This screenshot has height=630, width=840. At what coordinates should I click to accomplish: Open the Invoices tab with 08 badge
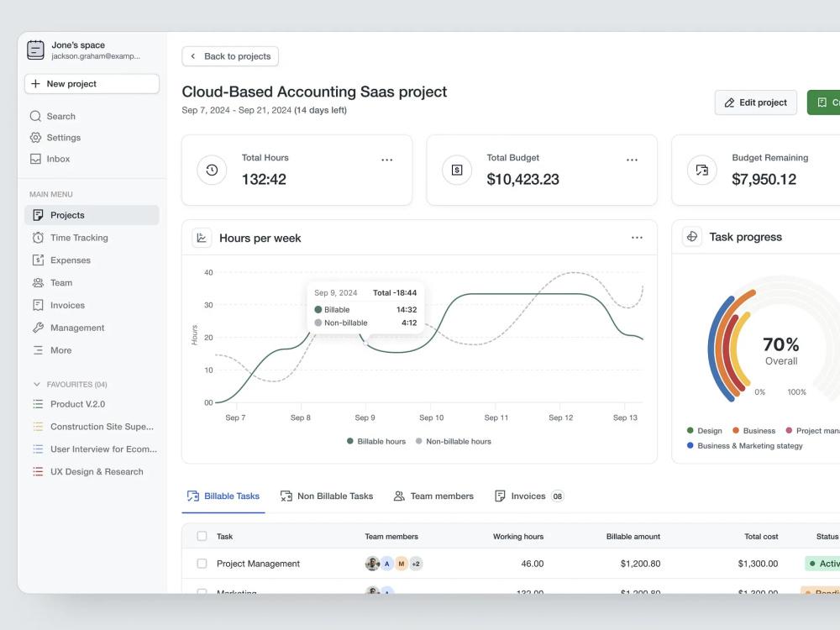tap(529, 496)
